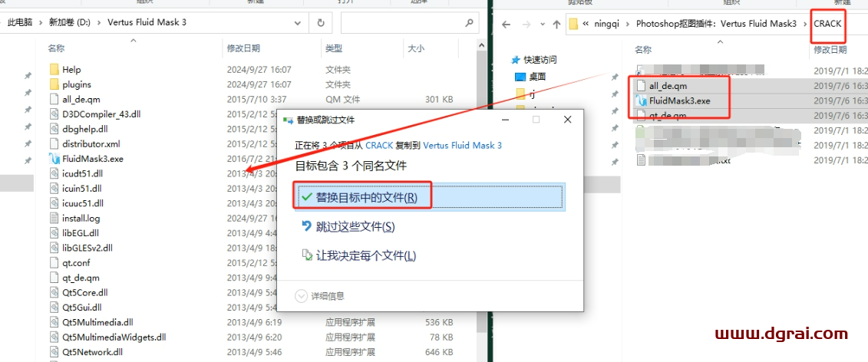This screenshot has height=362, width=868.
Task: Open address history dropdown in left window
Action: click(298, 23)
